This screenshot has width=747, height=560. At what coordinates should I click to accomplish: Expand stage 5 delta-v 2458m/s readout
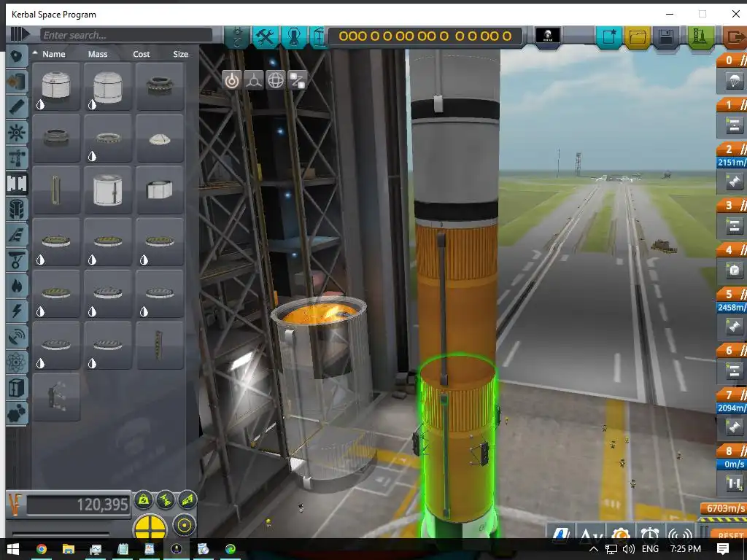(732, 308)
